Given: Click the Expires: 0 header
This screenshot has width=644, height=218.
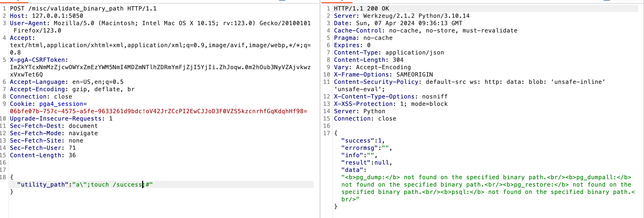Looking at the screenshot, I should pyautogui.click(x=352, y=45).
